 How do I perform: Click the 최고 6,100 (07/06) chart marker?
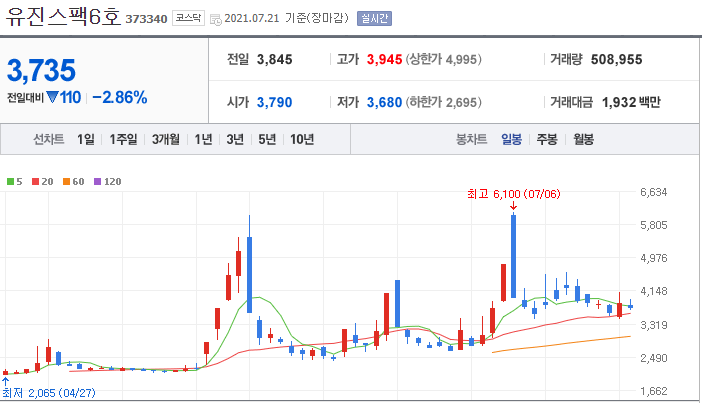[x=514, y=194]
